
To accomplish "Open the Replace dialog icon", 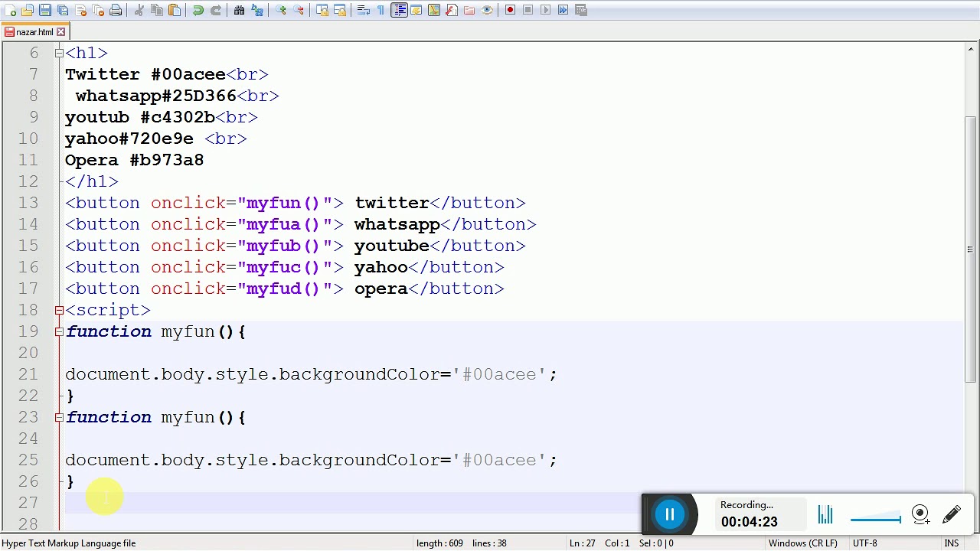I will tap(257, 10).
